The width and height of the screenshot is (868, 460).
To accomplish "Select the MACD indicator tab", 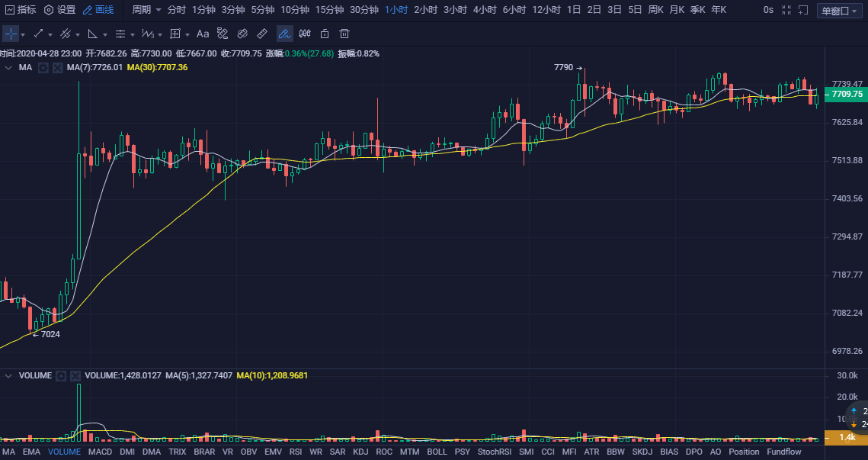I will pos(100,452).
